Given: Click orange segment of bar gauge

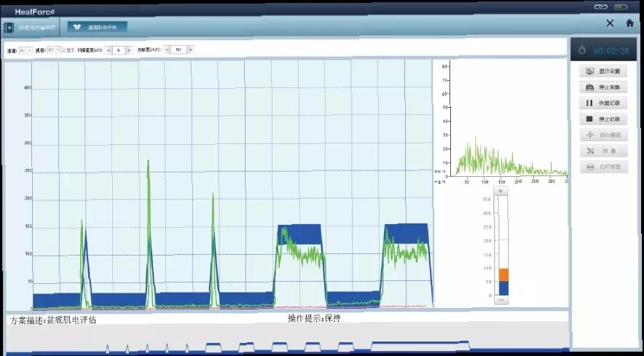Looking at the screenshot, I should click(x=503, y=274).
